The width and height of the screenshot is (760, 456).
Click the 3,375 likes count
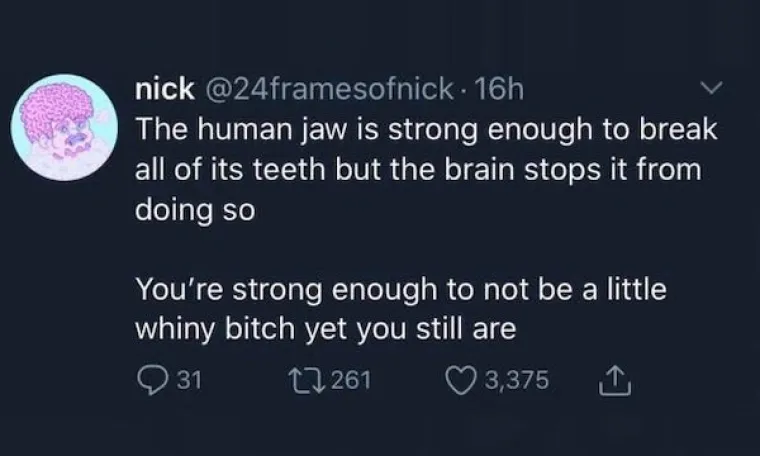click(514, 379)
